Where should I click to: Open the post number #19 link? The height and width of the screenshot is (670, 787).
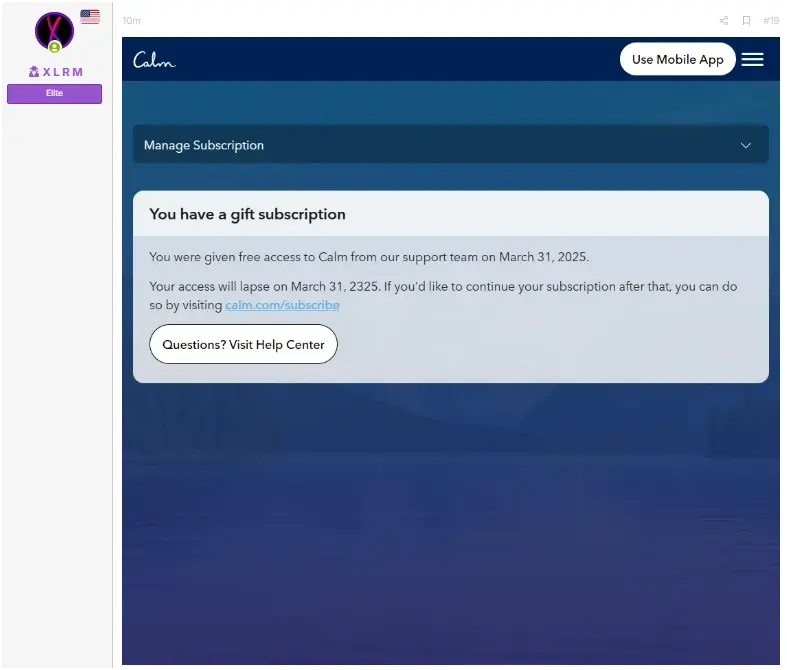[770, 21]
